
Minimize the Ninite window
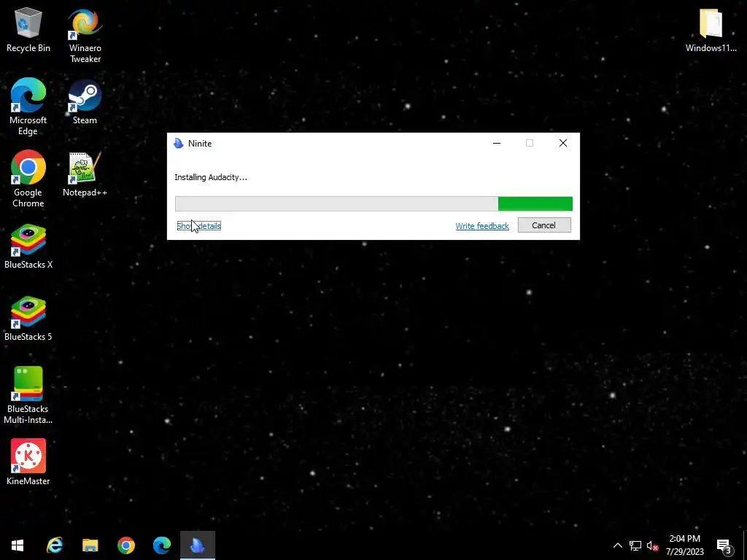pyautogui.click(x=496, y=144)
